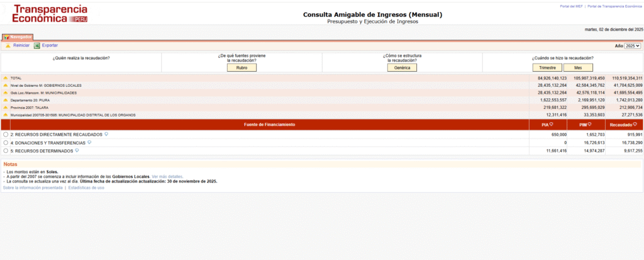Collapse to Nivel de Gobierno level arrow

tap(6, 85)
